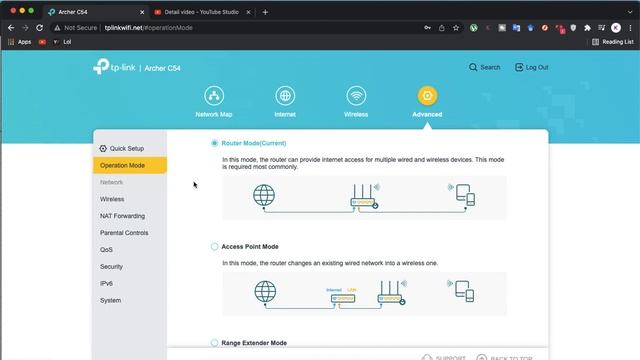Select Access Point Mode radio button
Screen dimensions: 640x360
(x=214, y=247)
